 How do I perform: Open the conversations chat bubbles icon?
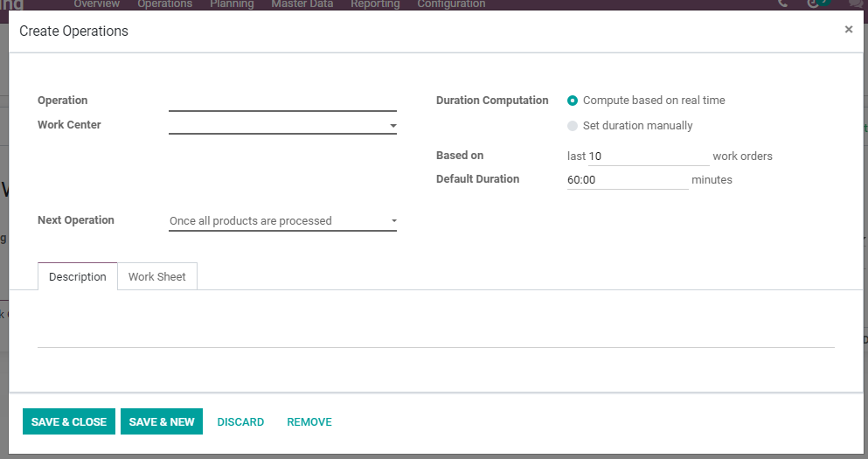856,3
